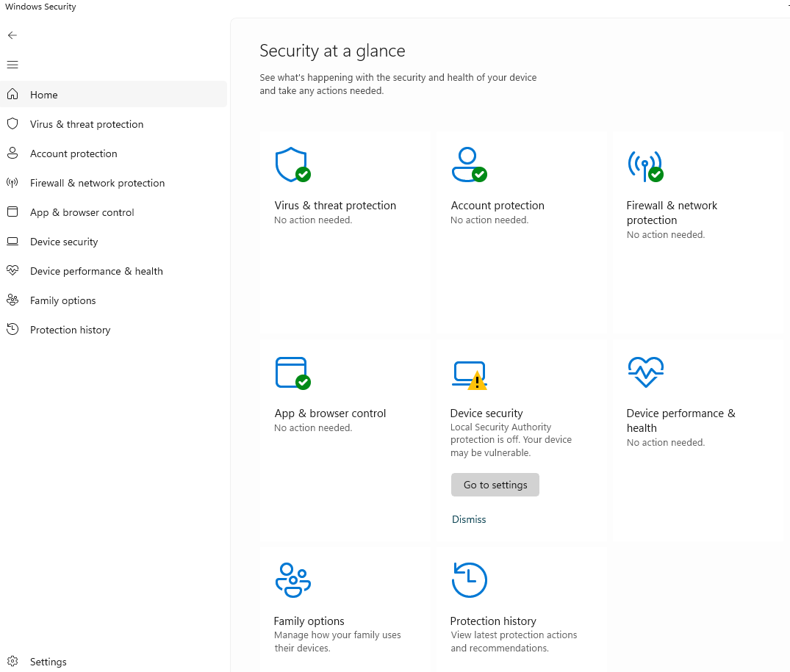Screen dimensions: 790x672
Task: Open the Device security laptop warning icon
Action: click(469, 375)
